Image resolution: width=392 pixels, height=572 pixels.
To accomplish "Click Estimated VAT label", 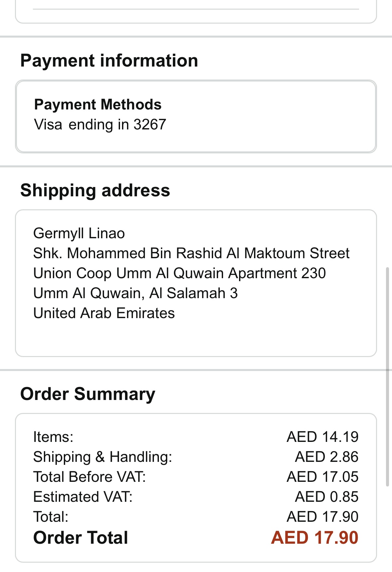I will pos(83,497).
